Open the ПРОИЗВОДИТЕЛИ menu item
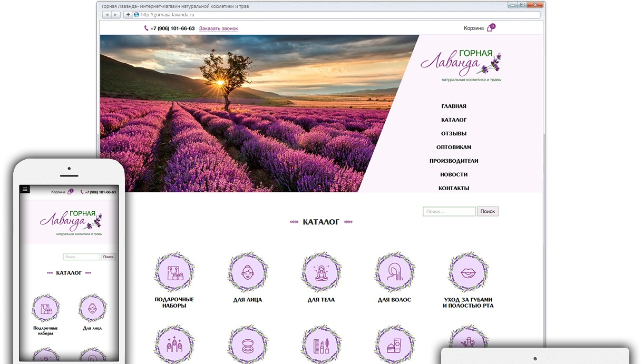The width and height of the screenshot is (643, 364). click(x=454, y=161)
